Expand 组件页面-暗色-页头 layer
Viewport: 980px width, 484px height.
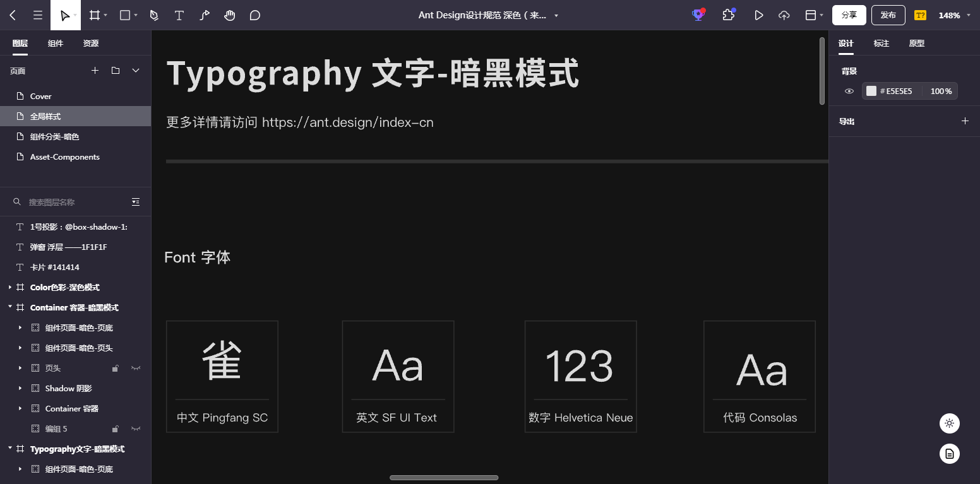pyautogui.click(x=20, y=348)
